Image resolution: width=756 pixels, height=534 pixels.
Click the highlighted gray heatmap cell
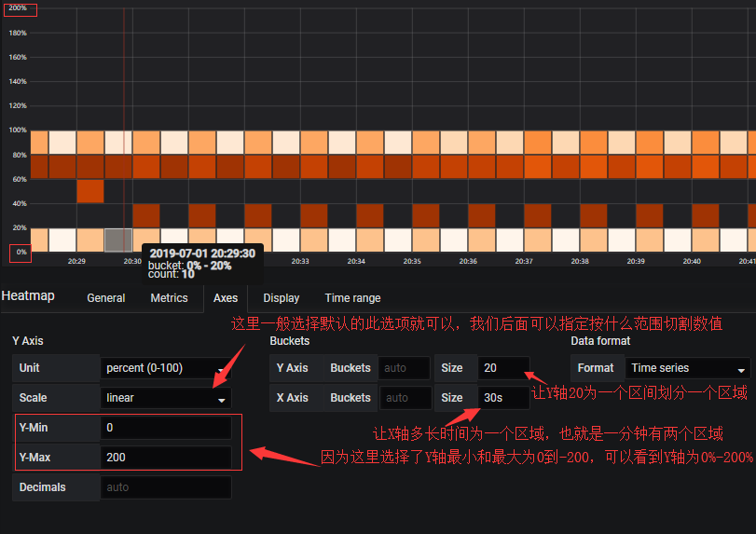[x=118, y=240]
